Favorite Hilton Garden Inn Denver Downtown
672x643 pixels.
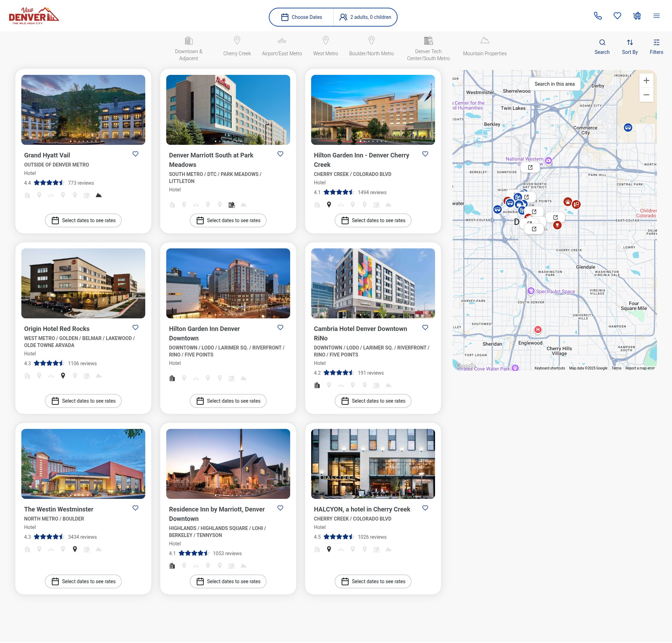tap(280, 327)
